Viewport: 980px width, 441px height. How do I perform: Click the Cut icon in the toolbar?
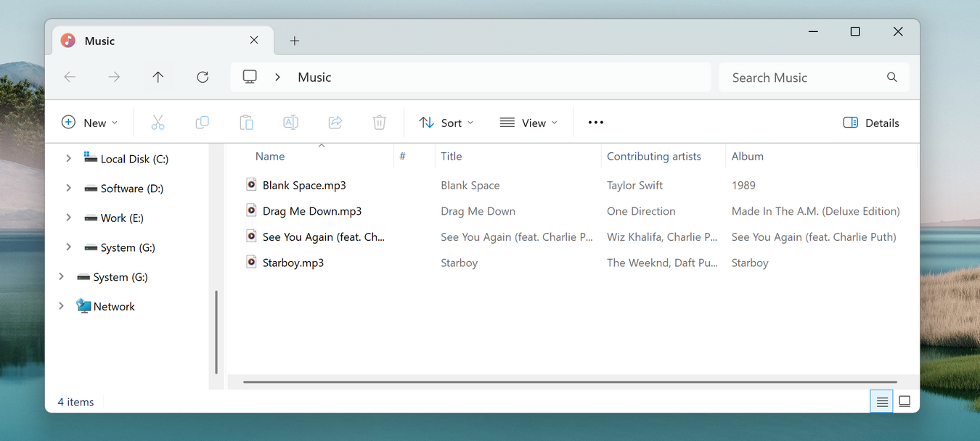(158, 122)
